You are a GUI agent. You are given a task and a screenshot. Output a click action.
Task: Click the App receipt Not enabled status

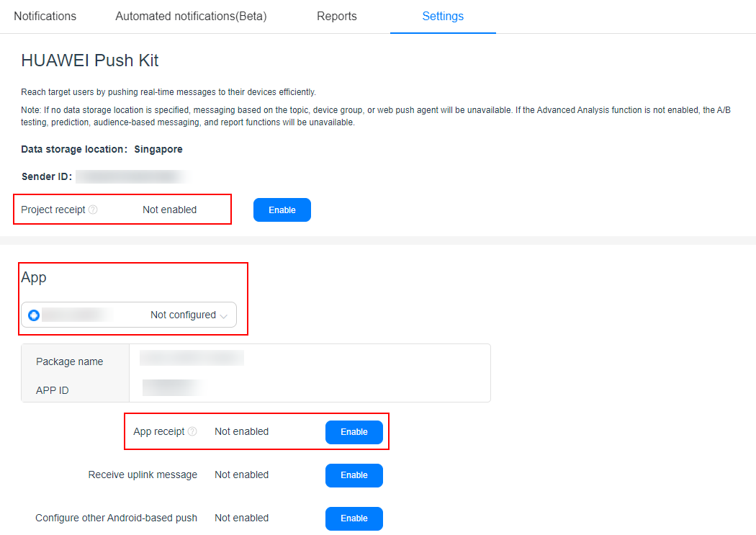pyautogui.click(x=241, y=431)
